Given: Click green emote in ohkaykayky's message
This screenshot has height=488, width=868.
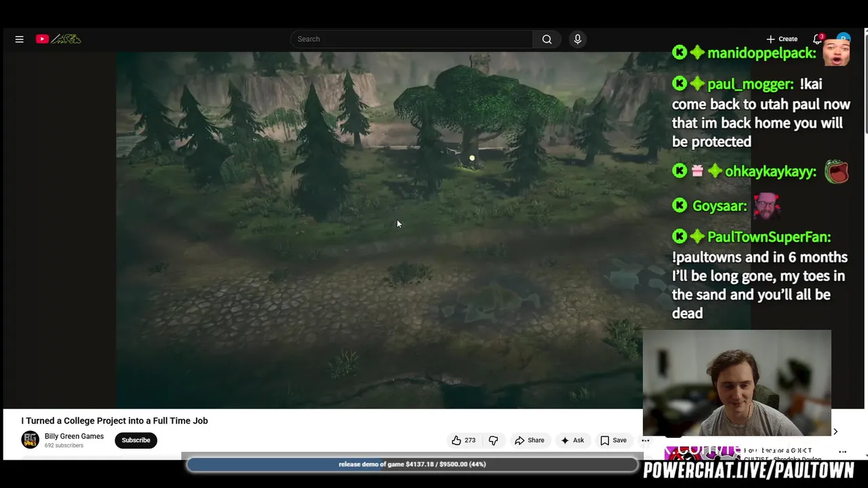Looking at the screenshot, I should pyautogui.click(x=837, y=171).
